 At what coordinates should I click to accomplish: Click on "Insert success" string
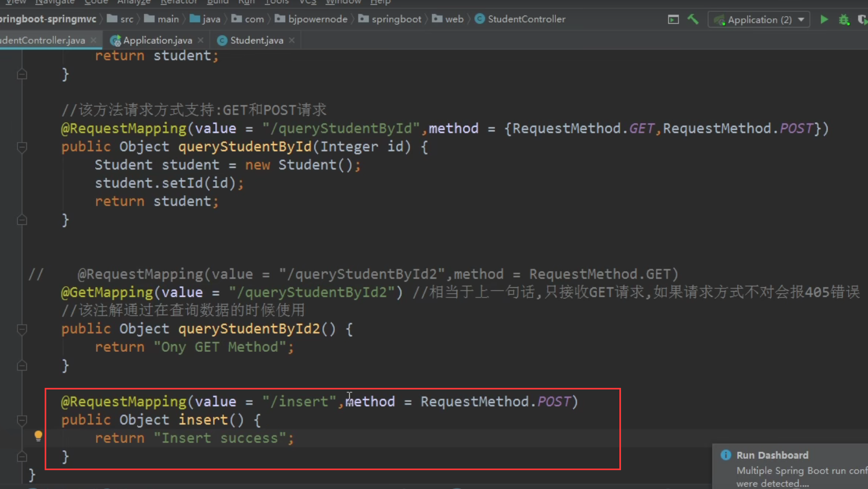tap(220, 438)
